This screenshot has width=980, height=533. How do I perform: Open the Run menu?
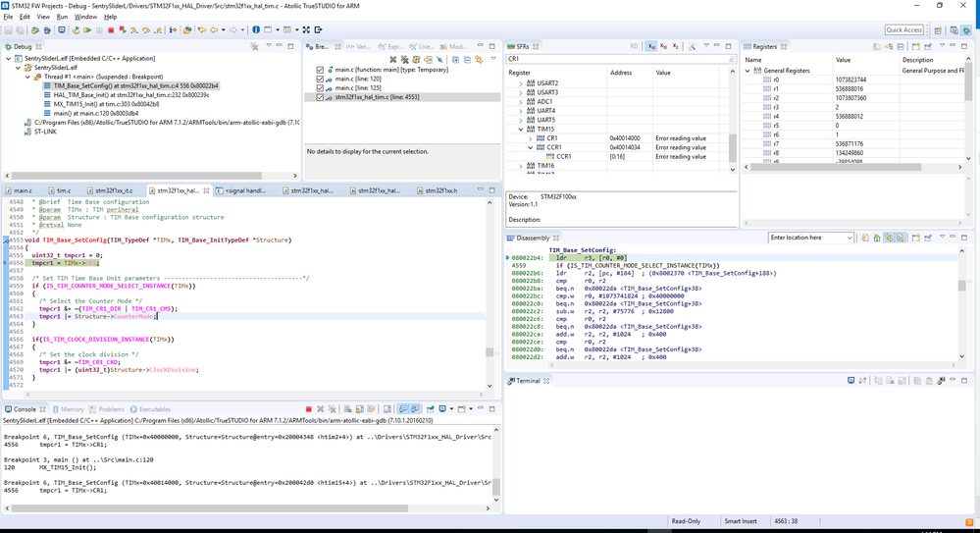62,17
